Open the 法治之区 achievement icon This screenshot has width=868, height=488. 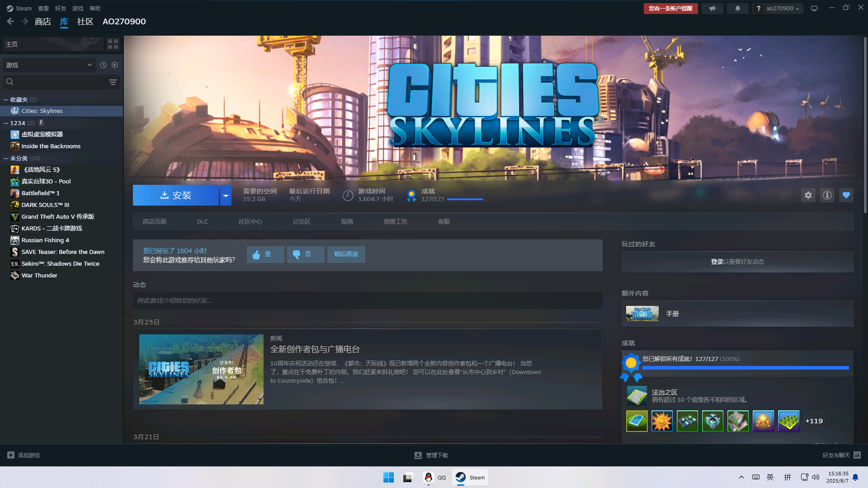[637, 396]
